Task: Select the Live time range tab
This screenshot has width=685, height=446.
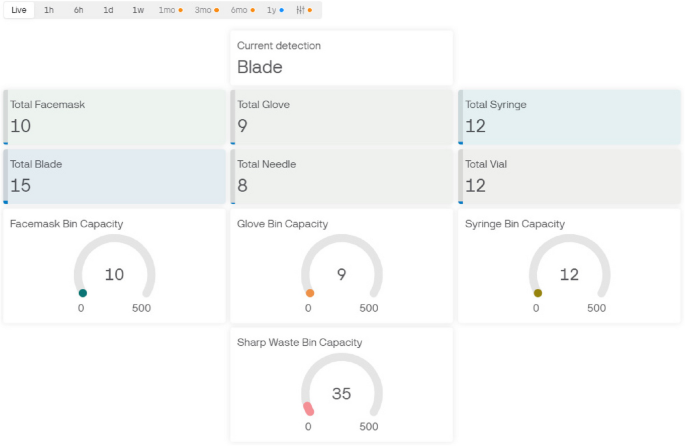Action: [19, 10]
